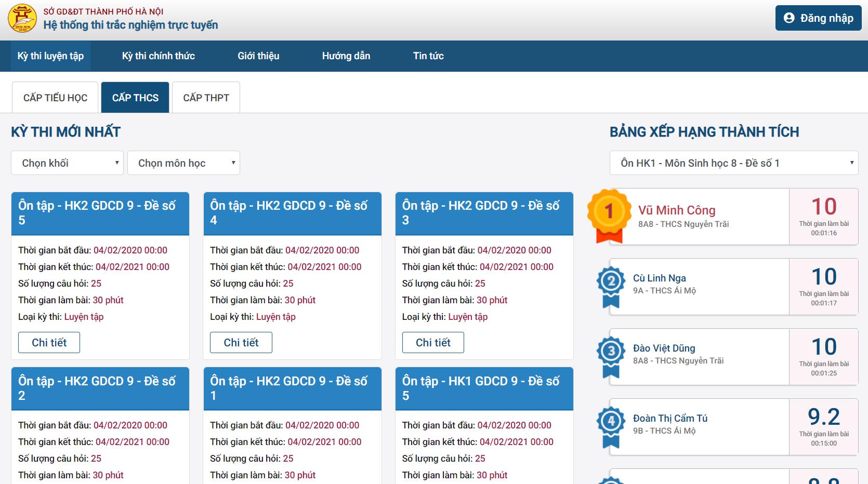Switch to the CẤP TIỂU HỌC tab
The height and width of the screenshot is (484, 868).
(55, 98)
